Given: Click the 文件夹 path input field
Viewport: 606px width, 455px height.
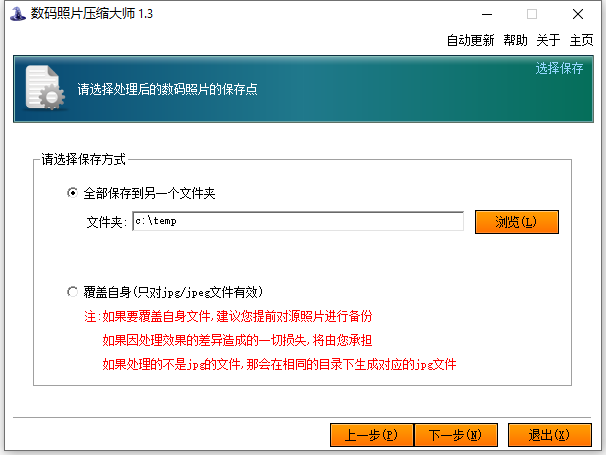Looking at the screenshot, I should (x=298, y=221).
